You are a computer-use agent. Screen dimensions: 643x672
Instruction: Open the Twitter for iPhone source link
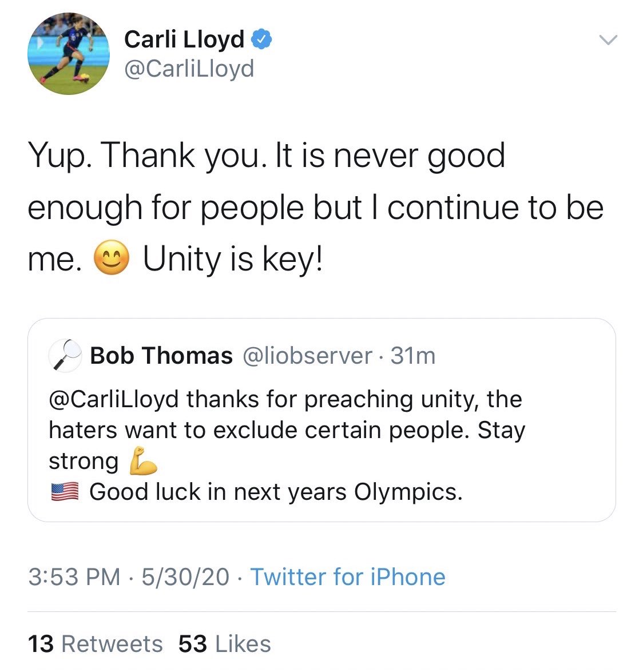click(x=348, y=577)
